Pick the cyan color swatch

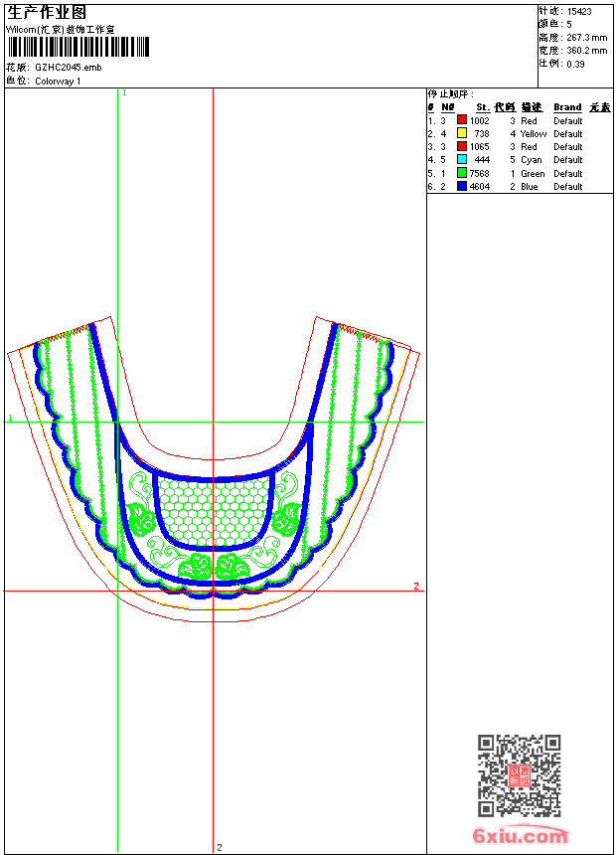[x=462, y=159]
